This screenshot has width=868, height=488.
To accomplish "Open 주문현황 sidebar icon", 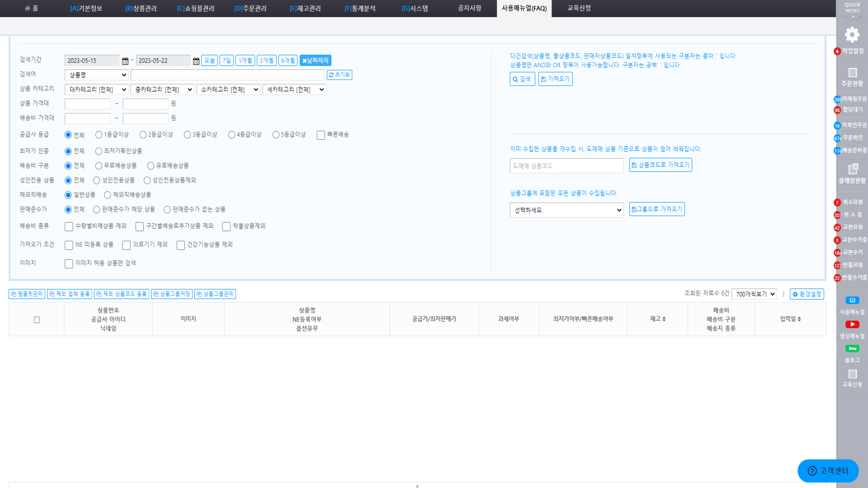I will click(853, 72).
